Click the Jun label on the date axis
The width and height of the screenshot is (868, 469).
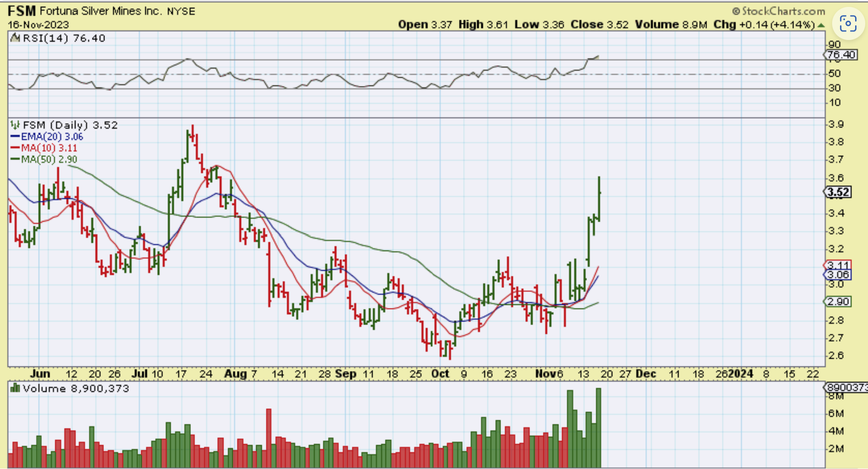pyautogui.click(x=40, y=374)
